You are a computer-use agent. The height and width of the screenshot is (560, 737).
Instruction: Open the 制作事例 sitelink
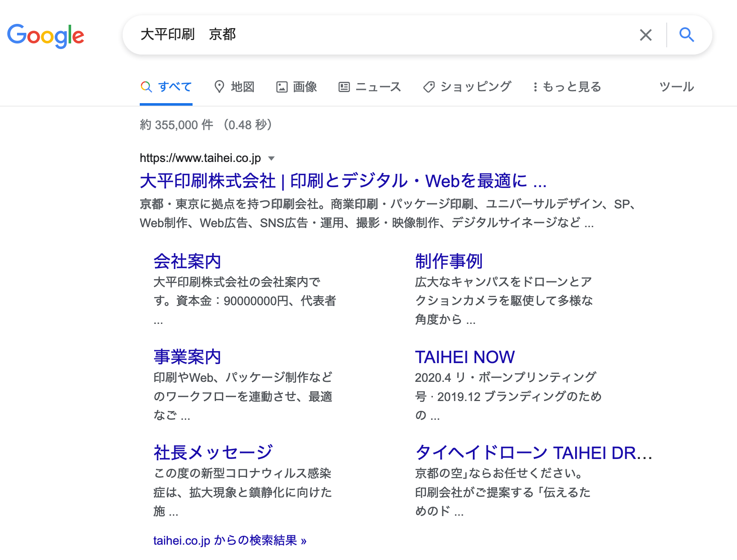pos(449,261)
